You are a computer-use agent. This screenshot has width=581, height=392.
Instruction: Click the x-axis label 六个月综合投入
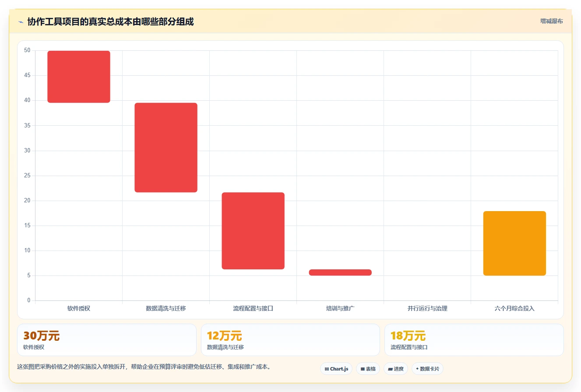point(514,308)
